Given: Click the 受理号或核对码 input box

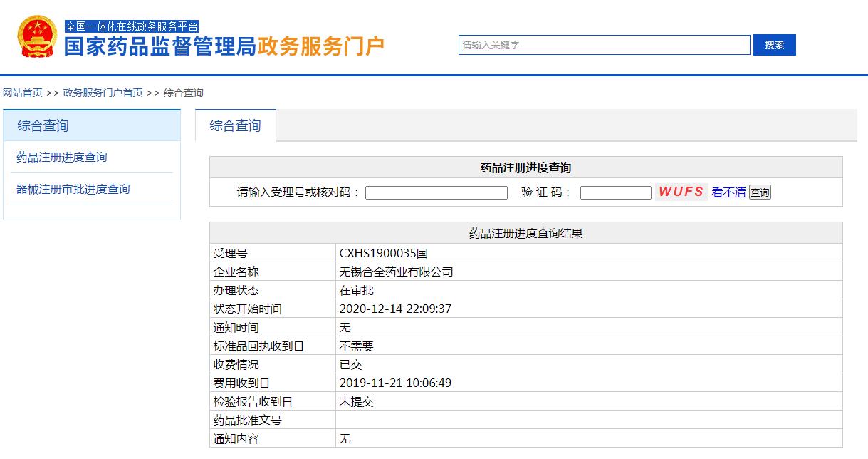Looking at the screenshot, I should pyautogui.click(x=436, y=192).
